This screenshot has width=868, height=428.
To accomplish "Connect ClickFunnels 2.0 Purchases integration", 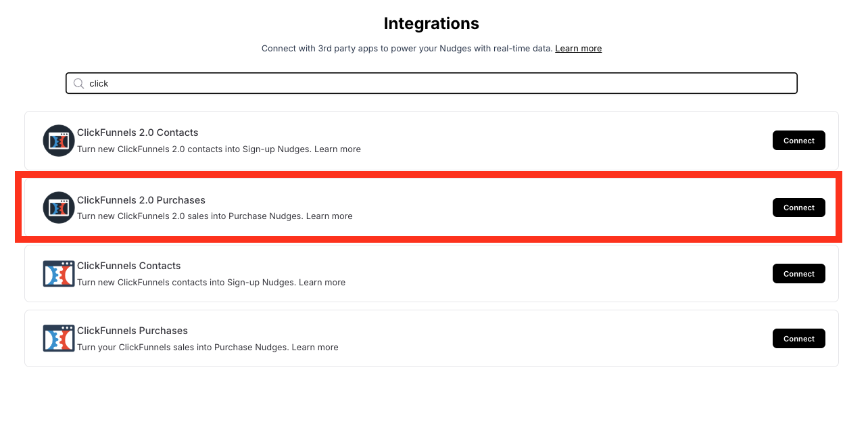I will click(798, 208).
